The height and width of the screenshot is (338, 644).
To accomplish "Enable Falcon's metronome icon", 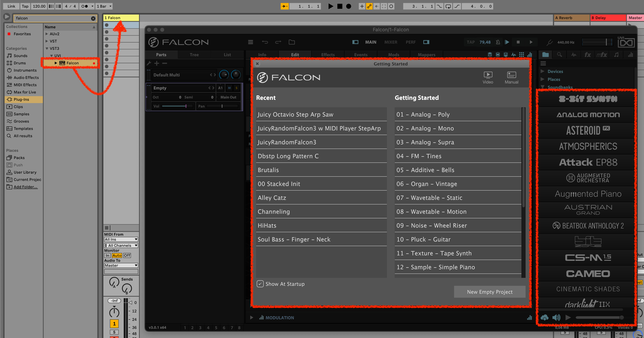I will point(498,42).
